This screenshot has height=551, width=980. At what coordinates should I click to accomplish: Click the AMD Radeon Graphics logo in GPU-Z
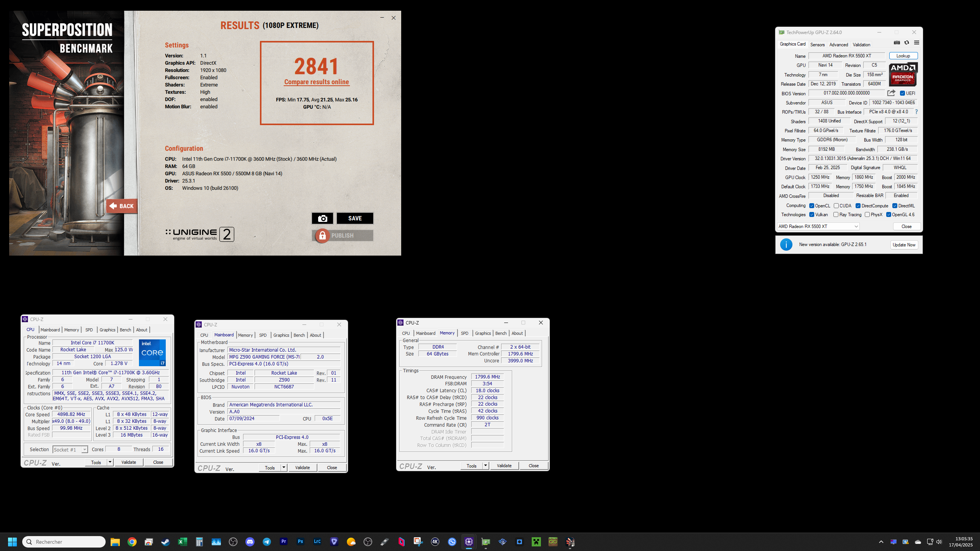[903, 74]
